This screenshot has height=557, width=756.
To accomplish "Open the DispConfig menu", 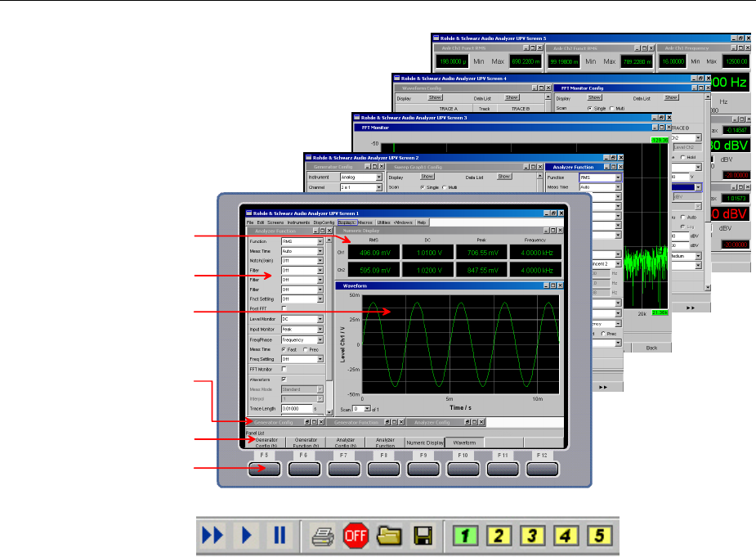I will (324, 222).
